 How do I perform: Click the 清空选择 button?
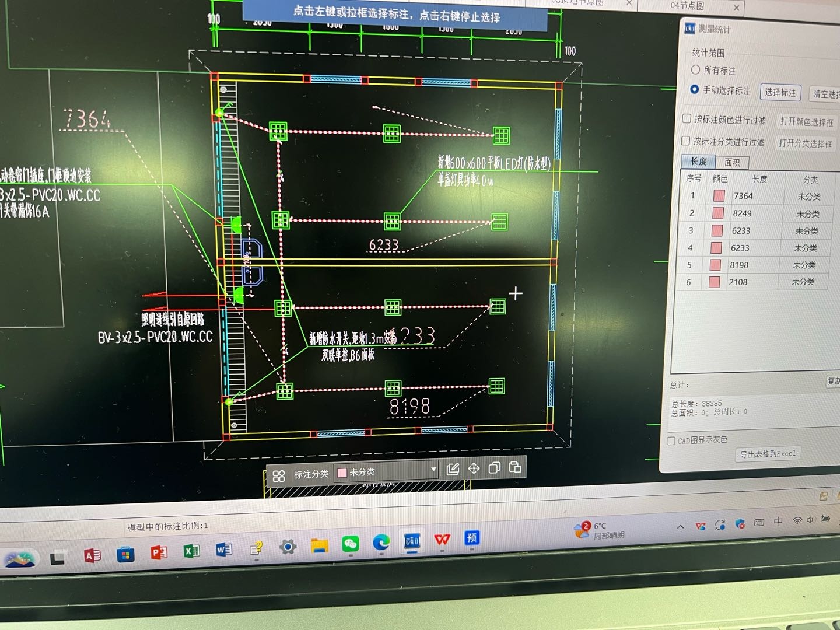(825, 93)
